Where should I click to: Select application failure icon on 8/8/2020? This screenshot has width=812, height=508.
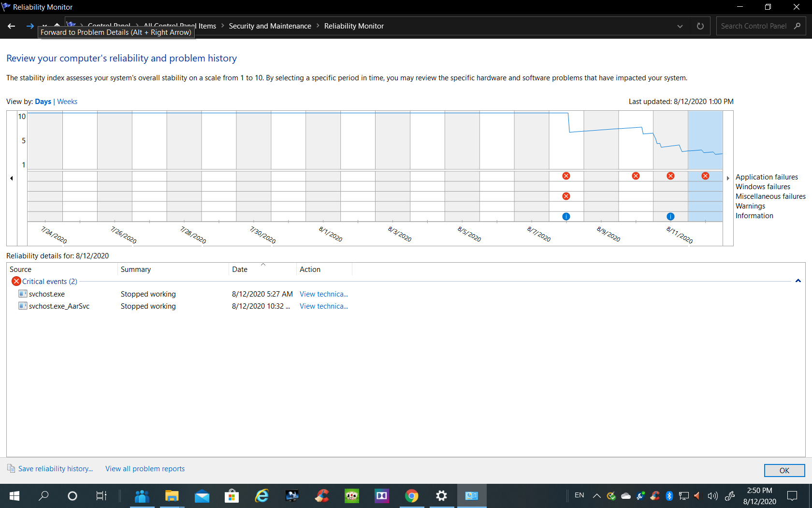[566, 176]
